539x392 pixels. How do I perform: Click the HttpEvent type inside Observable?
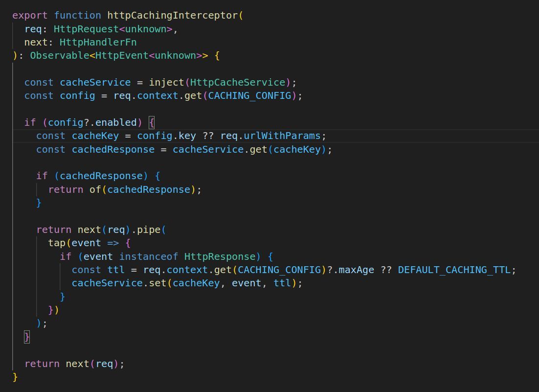pos(122,55)
